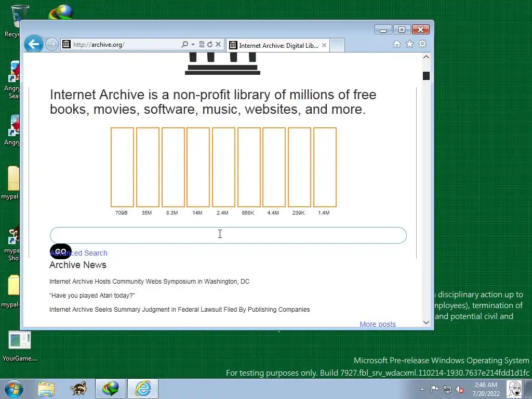Click the 1.4M collection box

325,167
